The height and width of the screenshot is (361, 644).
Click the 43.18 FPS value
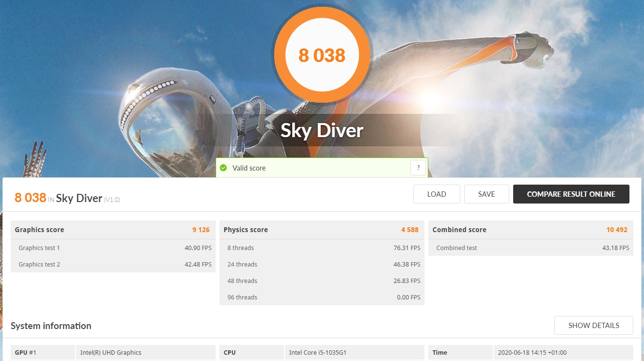pos(616,248)
